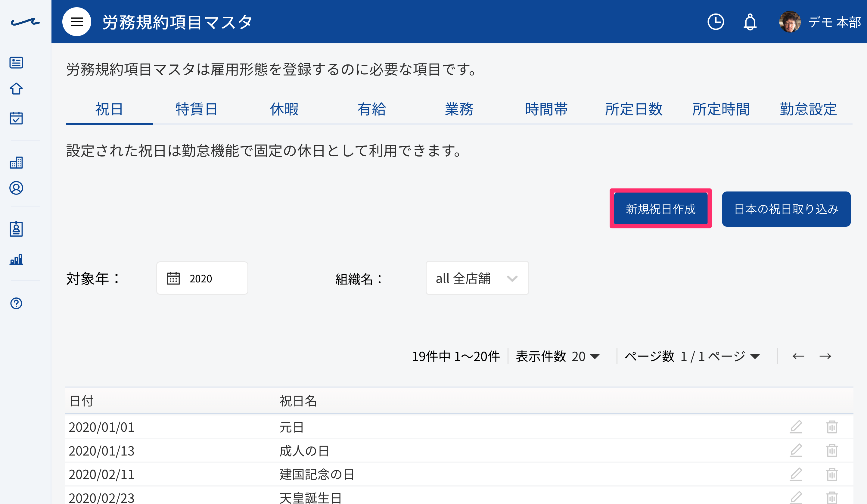Viewport: 867px width, 504px height.
Task: Go to next page arrow
Action: (x=825, y=356)
